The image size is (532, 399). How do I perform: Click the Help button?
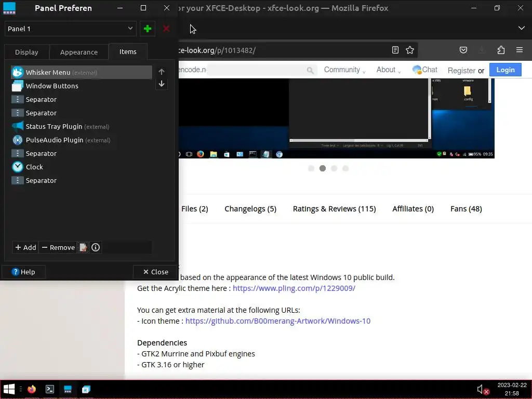23,272
